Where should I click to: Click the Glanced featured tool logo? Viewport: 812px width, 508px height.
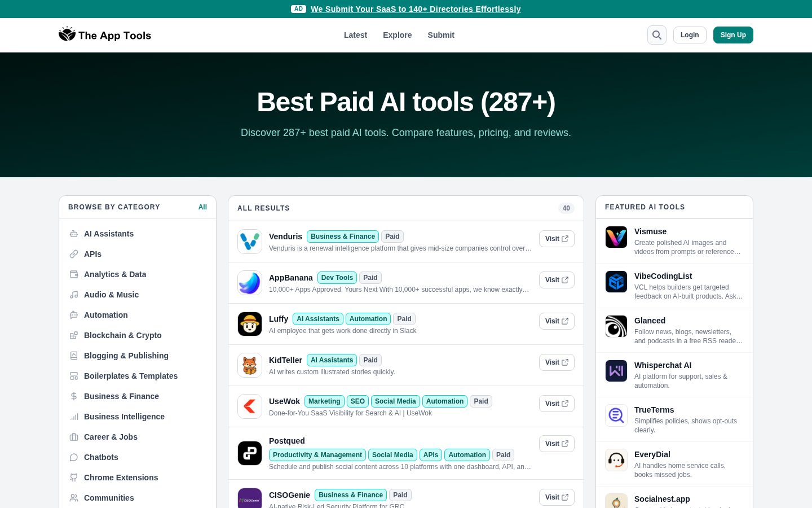click(616, 326)
